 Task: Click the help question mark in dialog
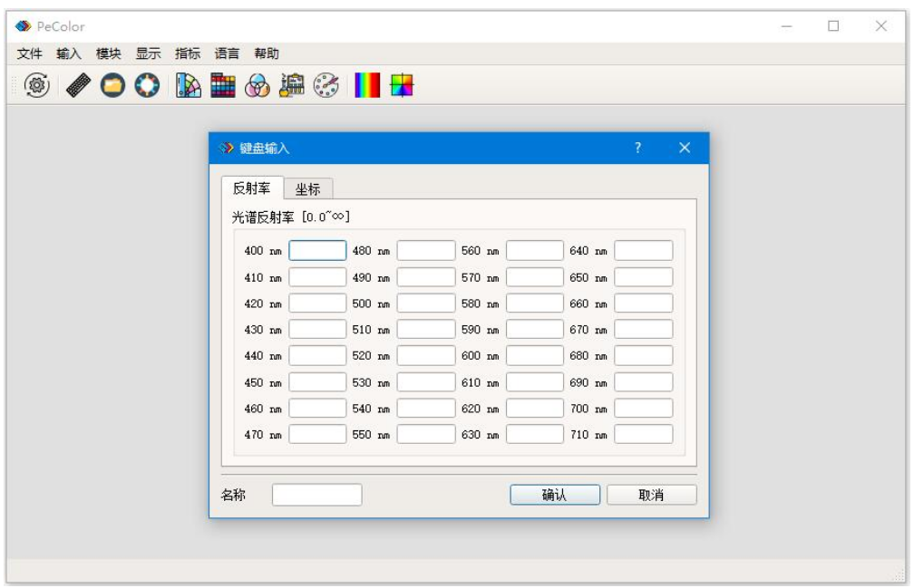coord(637,148)
